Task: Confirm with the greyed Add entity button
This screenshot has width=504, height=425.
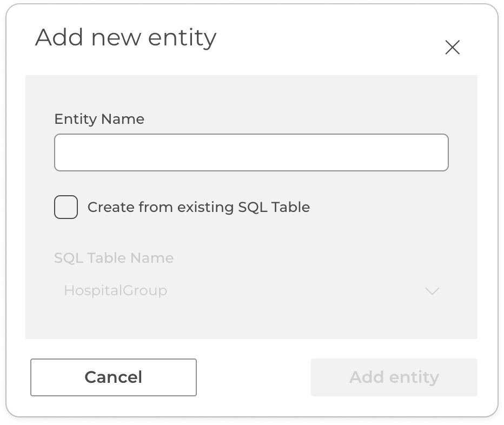Action: click(x=394, y=377)
